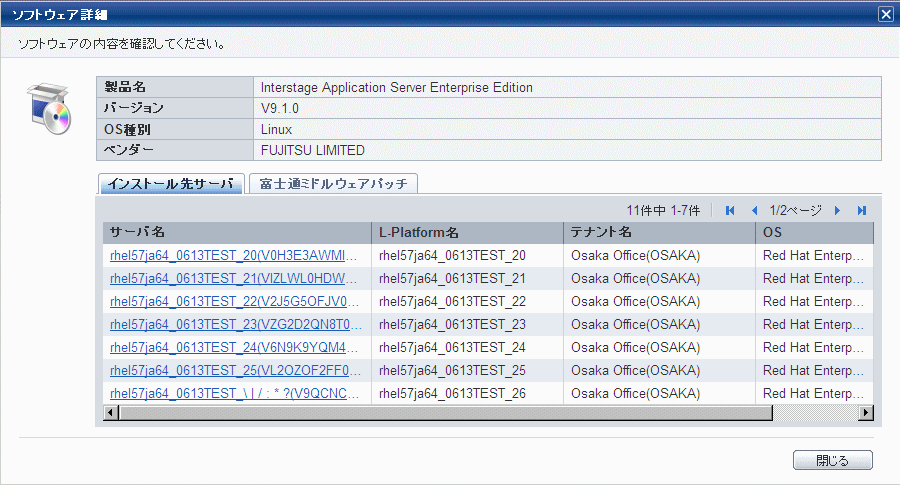900x485 pixels.
Task: Sort by サーバ名 column header
Action: (x=237, y=232)
